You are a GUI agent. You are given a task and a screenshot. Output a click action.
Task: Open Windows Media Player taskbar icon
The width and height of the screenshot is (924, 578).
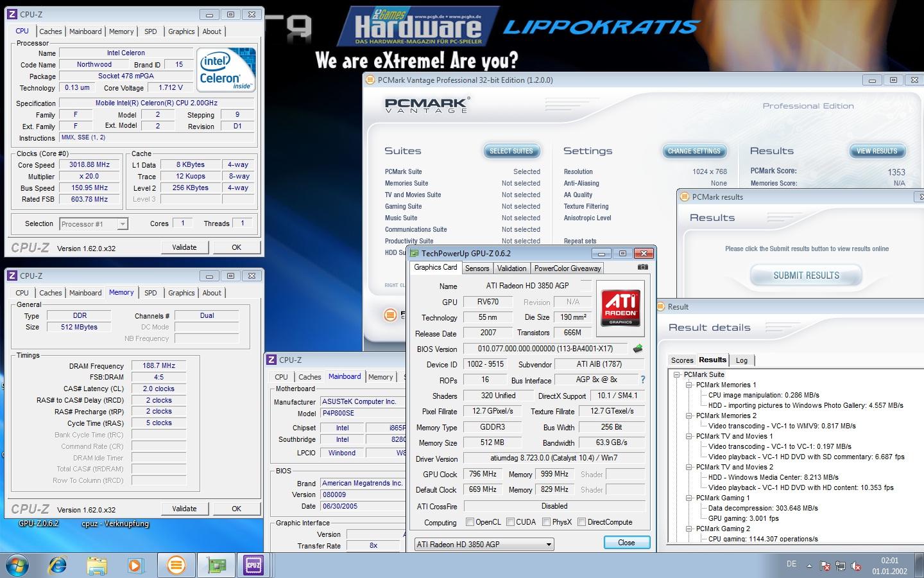(135, 565)
